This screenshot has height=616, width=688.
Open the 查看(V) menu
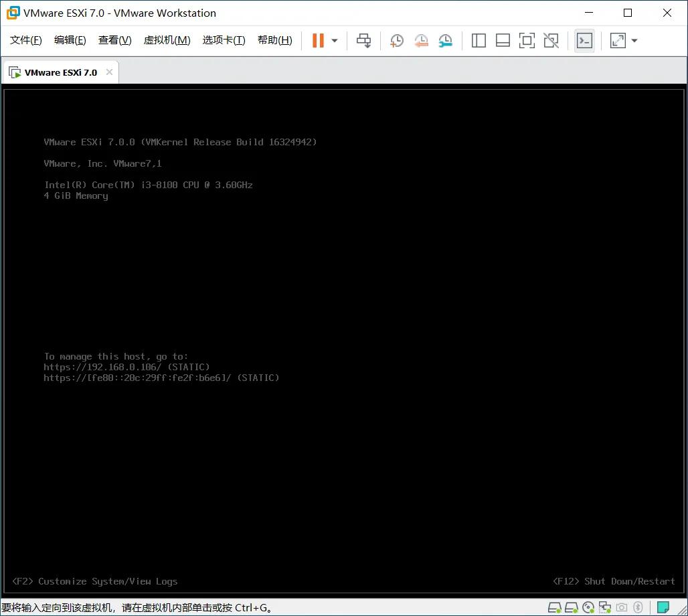click(115, 40)
